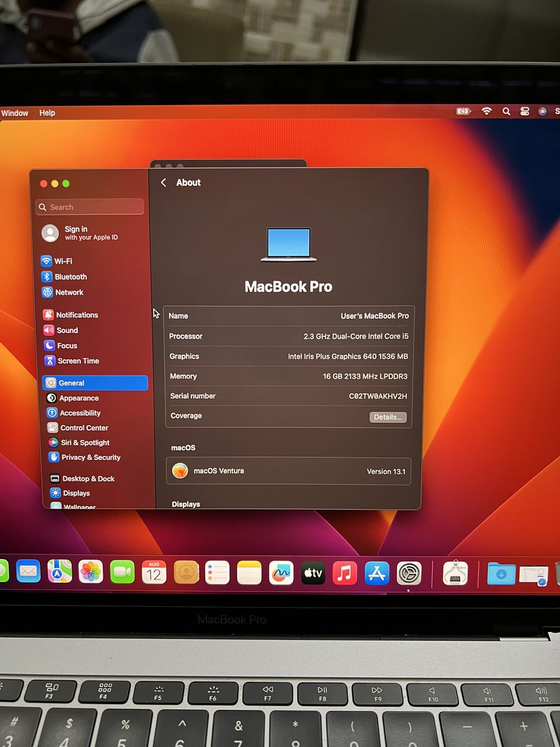
Task: Click the Coverage Details... button
Action: coord(388,417)
